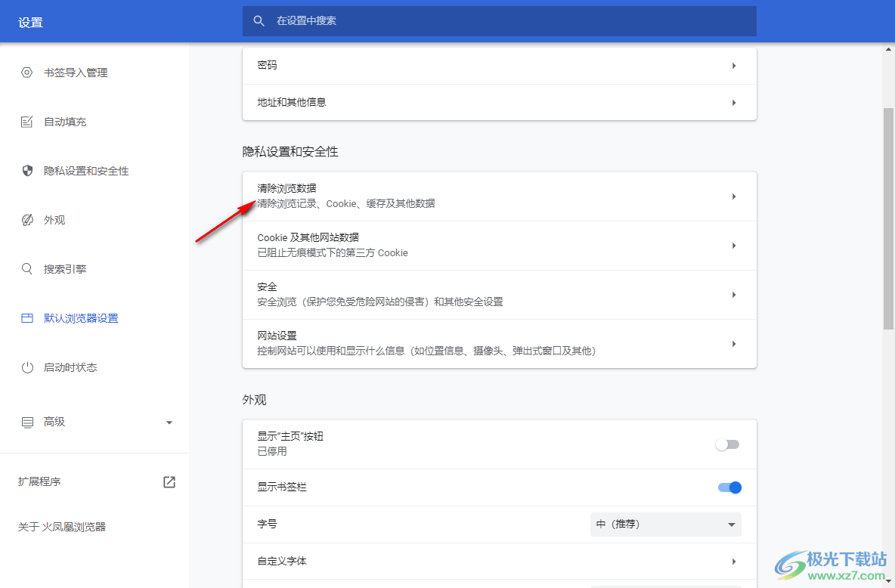The height and width of the screenshot is (588, 895).
Task: Expand the 高级 section arrow
Action: click(x=169, y=422)
